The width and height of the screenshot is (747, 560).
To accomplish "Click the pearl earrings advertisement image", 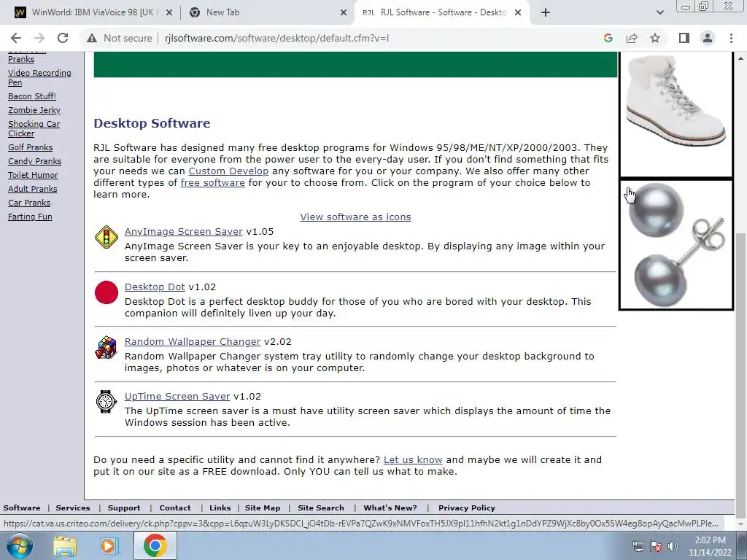I will 676,245.
